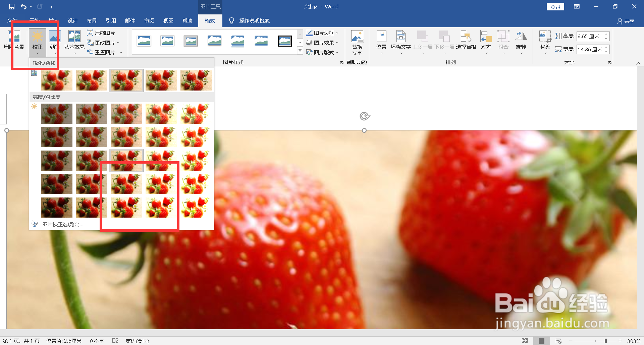Click Compress Pictures (压缩图片)
The image size is (644, 345).
tap(101, 33)
